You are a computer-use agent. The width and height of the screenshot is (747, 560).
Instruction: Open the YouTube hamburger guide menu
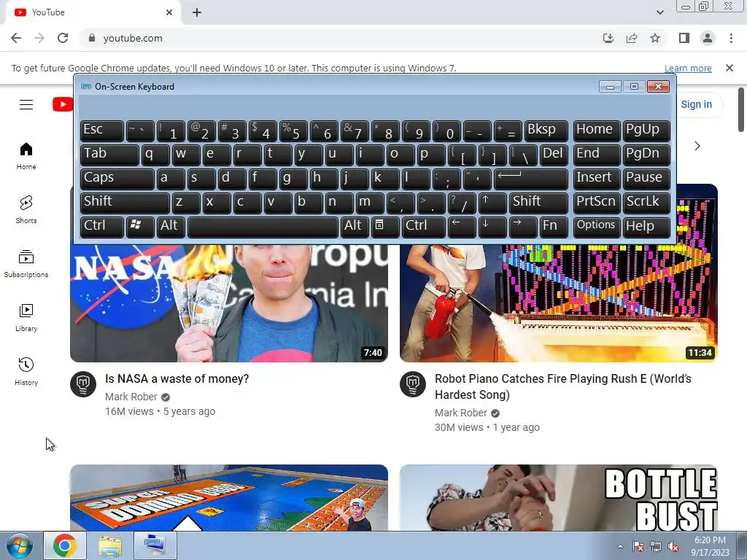pyautogui.click(x=26, y=104)
